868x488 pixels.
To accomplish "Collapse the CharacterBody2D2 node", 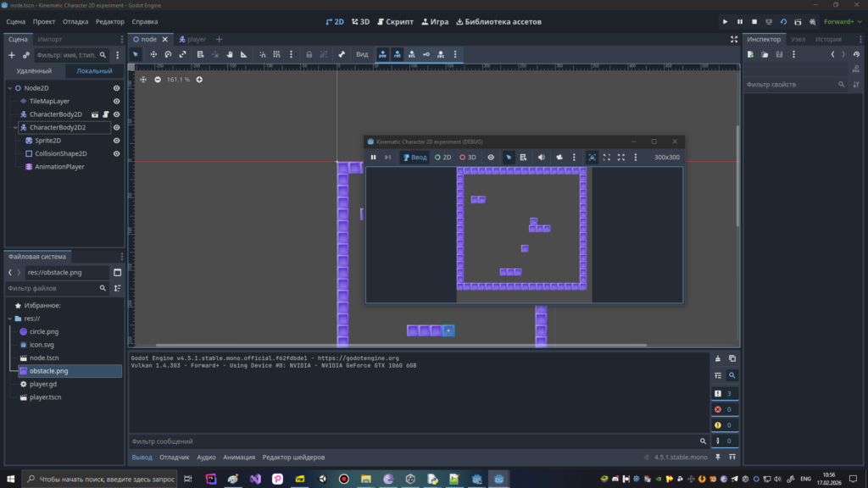I will click(x=15, y=127).
